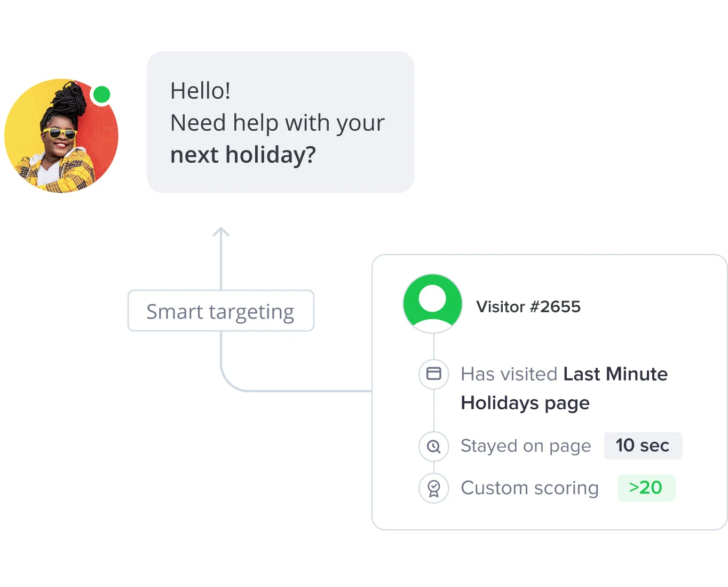Viewport: 728px width, 587px height.
Task: Click the 'Hello!' greeting text
Action: pyautogui.click(x=200, y=91)
